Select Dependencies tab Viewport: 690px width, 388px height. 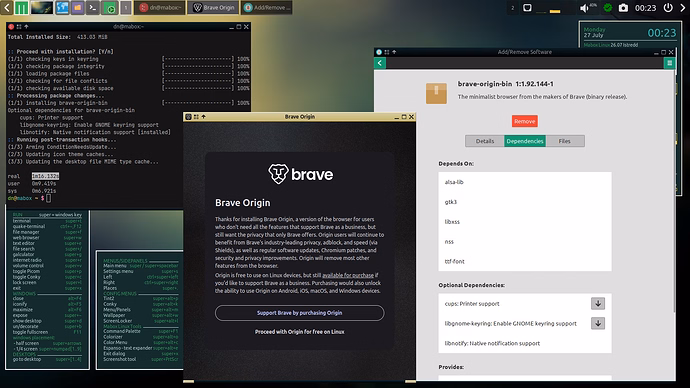coord(525,141)
